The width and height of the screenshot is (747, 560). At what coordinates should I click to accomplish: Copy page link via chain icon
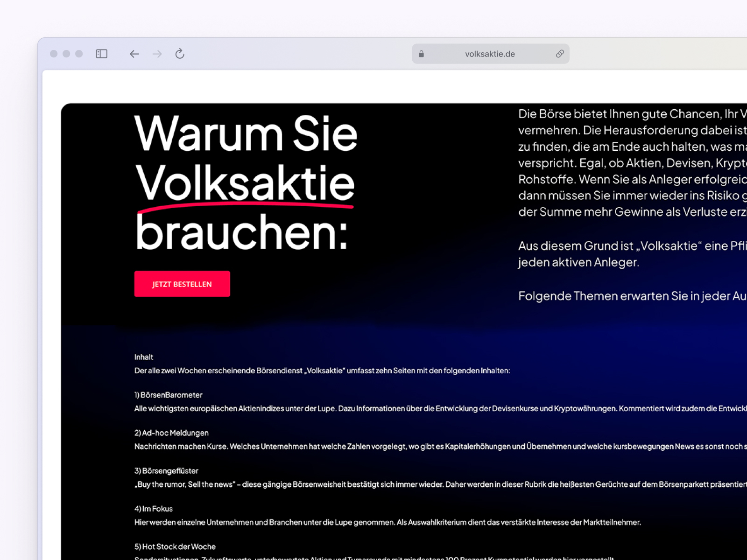560,54
